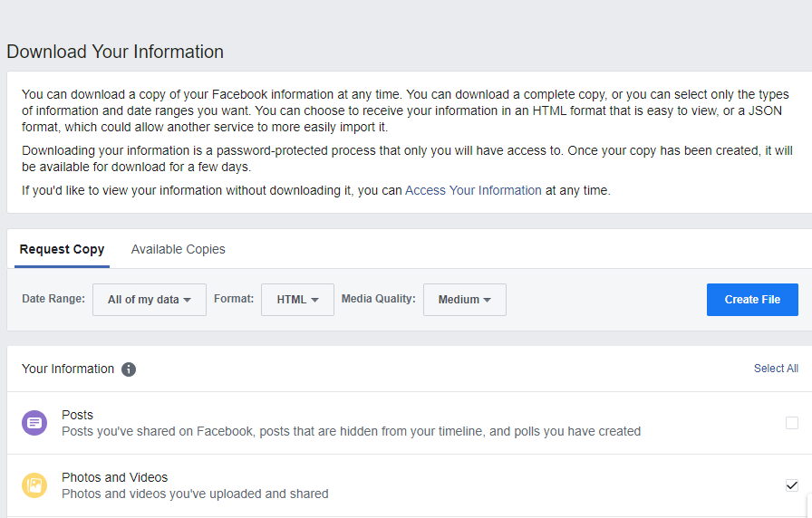Select the Request Copy tab
The image size is (812, 518).
pos(62,249)
